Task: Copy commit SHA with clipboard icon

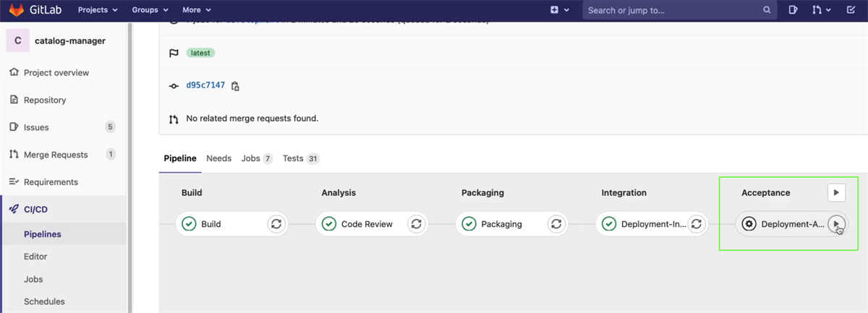Action: pyautogui.click(x=235, y=86)
